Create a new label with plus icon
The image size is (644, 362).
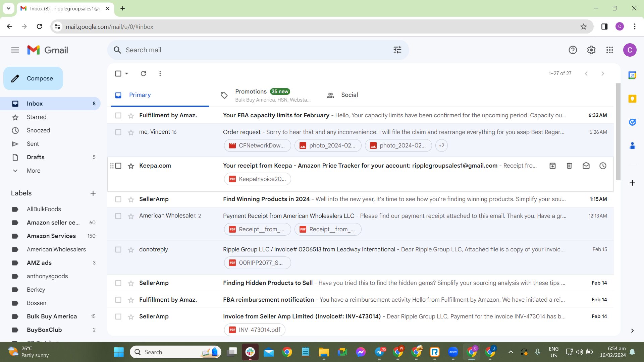[x=93, y=193]
